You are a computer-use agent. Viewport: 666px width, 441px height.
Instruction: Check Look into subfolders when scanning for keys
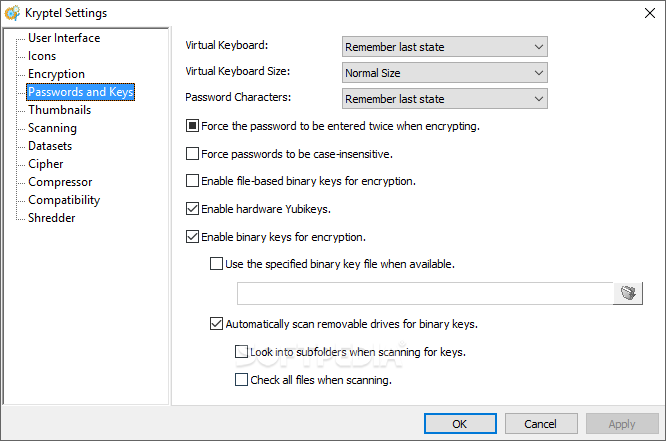click(241, 351)
